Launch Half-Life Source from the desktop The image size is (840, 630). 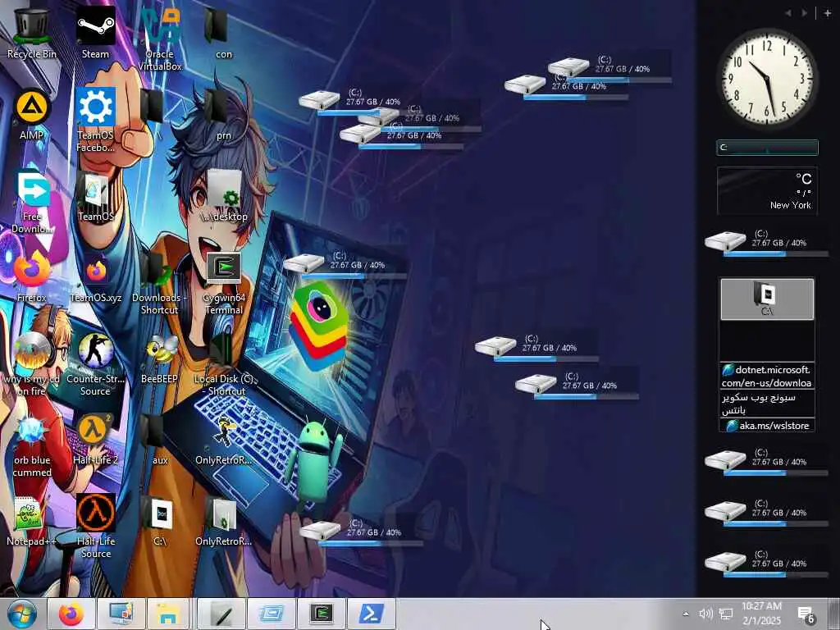95,526
